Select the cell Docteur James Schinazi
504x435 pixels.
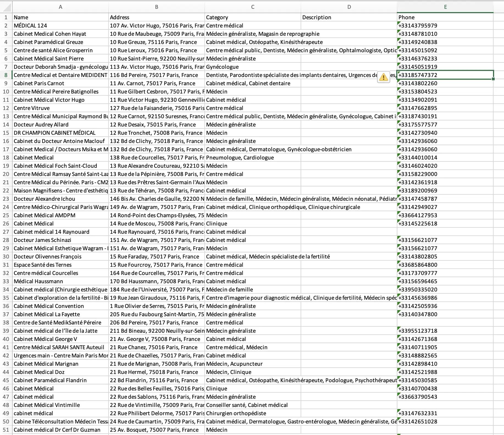tap(60, 240)
